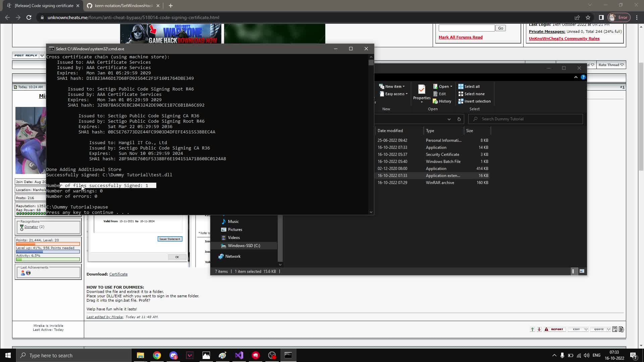Bookmark this page with the star icon
This screenshot has width=644, height=362.
click(588, 17)
